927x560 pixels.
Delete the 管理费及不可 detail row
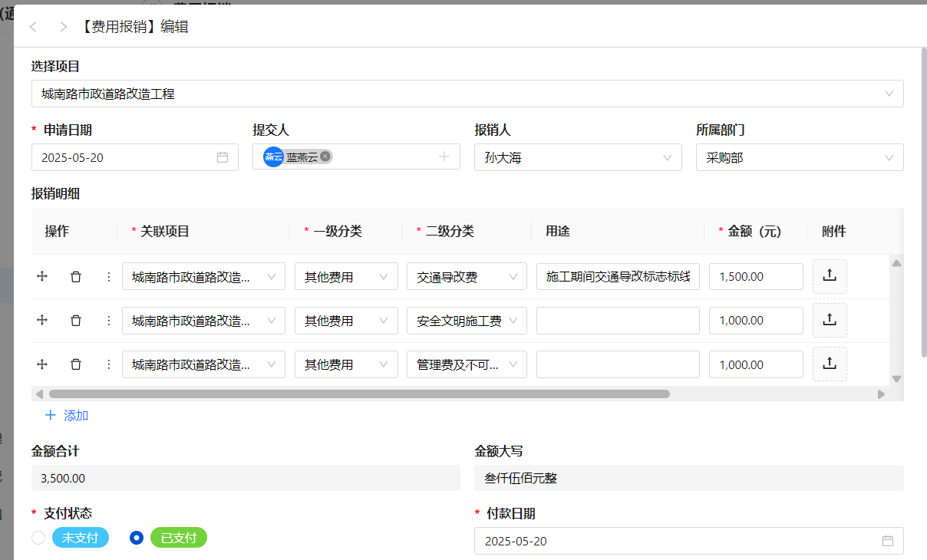(76, 364)
